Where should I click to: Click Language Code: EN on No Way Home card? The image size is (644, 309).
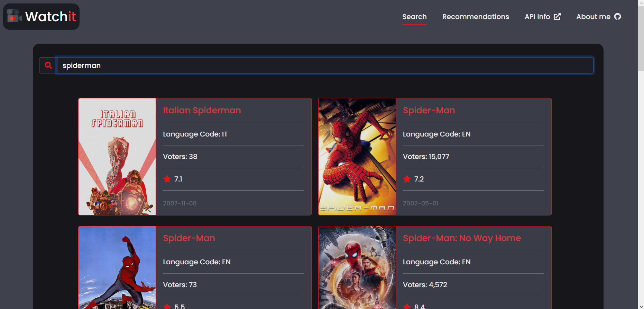pos(437,262)
